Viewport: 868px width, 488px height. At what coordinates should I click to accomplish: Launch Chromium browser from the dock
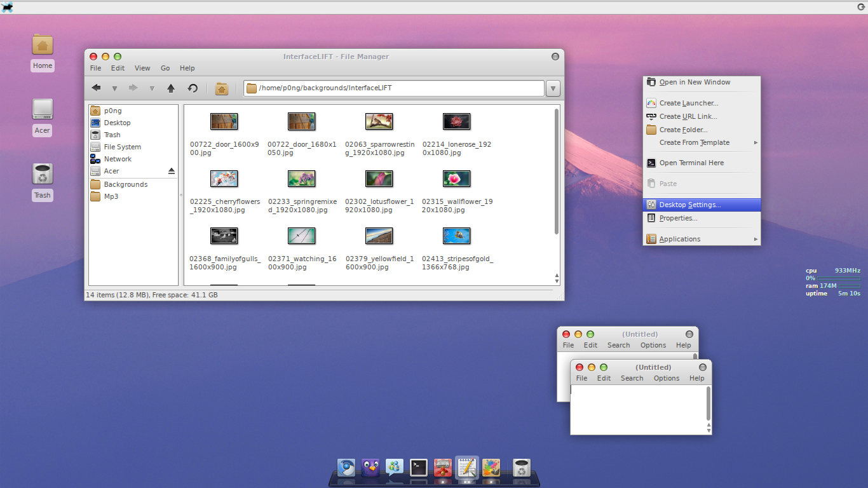(x=346, y=468)
